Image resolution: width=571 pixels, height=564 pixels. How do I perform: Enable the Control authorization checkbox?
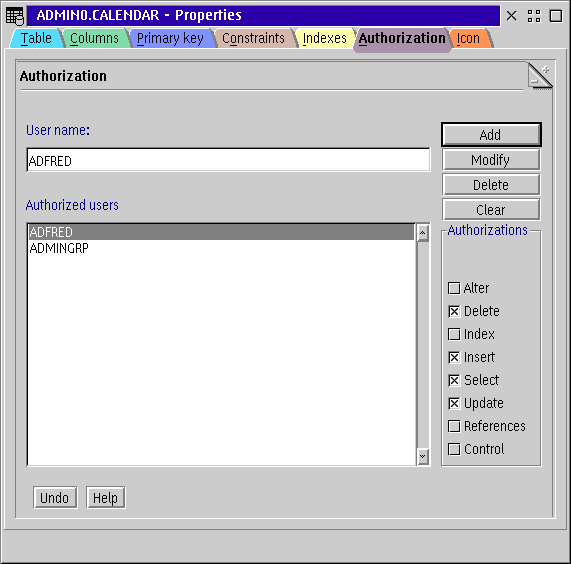point(454,449)
